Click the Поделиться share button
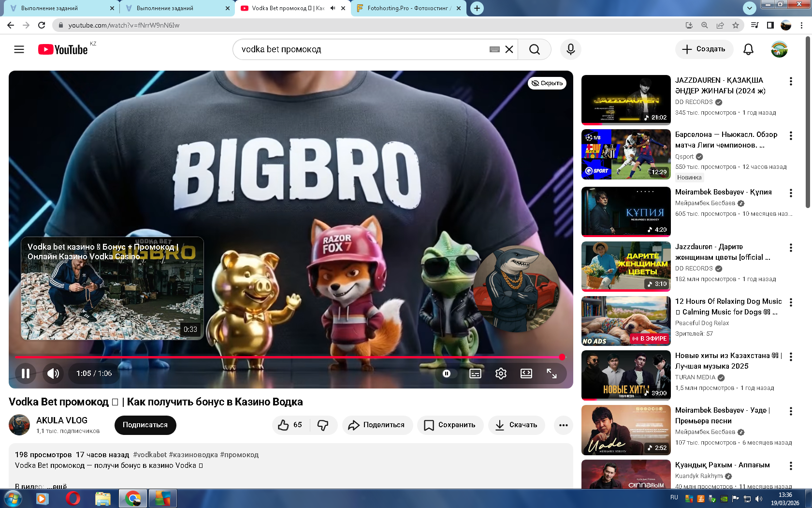Viewport: 812px width, 508px height. point(377,425)
